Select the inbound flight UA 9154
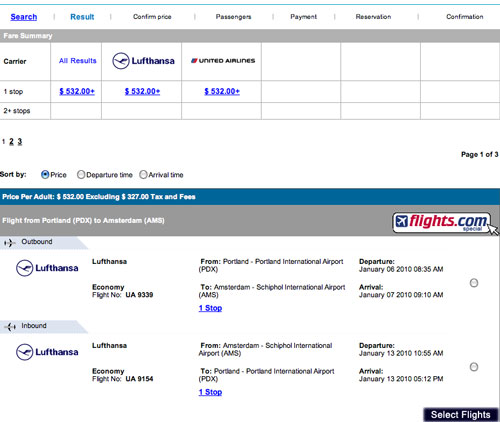The height and width of the screenshot is (422, 500). click(x=474, y=367)
